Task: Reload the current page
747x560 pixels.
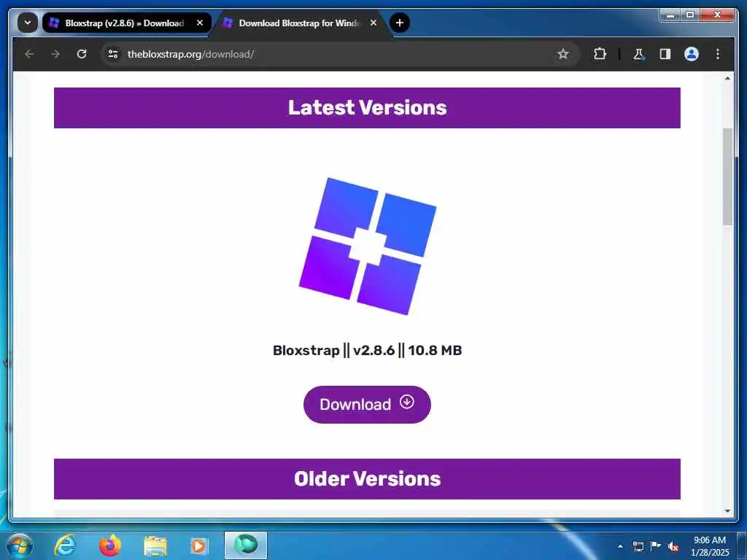Action: pyautogui.click(x=82, y=54)
